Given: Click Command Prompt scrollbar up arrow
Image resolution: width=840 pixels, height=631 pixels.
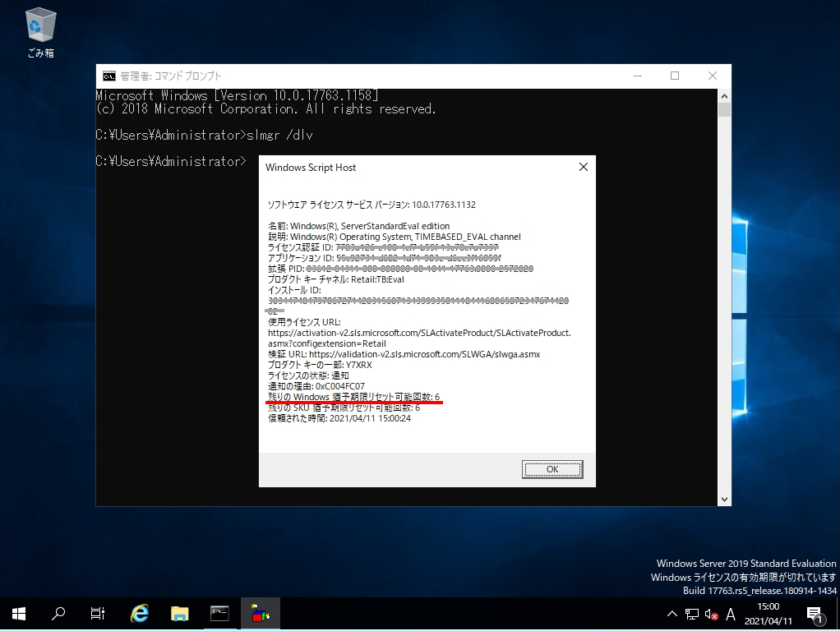Looking at the screenshot, I should coord(724,96).
